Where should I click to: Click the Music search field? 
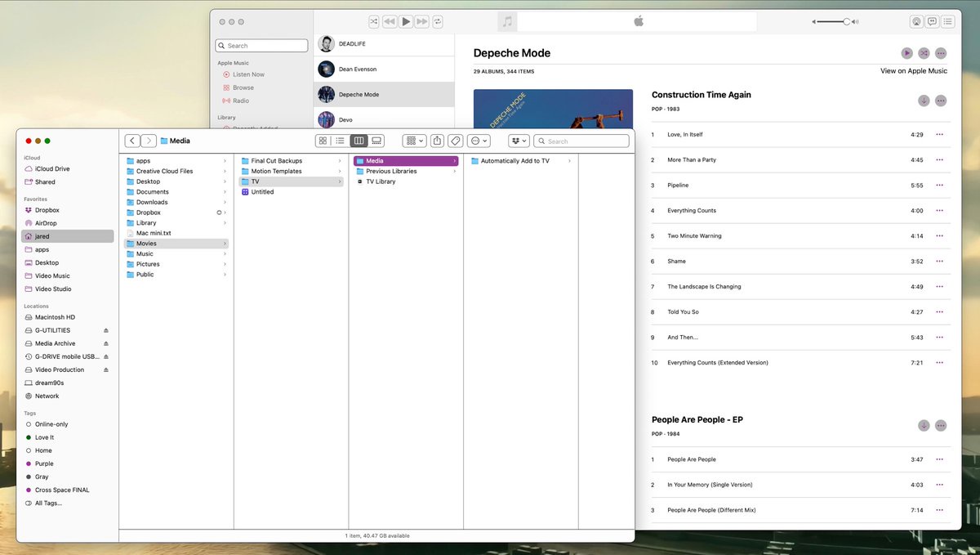(x=261, y=46)
